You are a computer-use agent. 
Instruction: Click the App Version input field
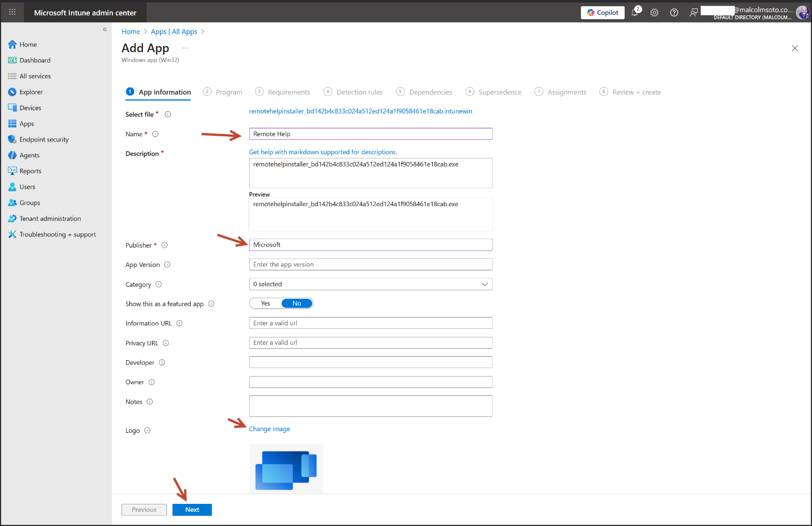[x=370, y=265]
